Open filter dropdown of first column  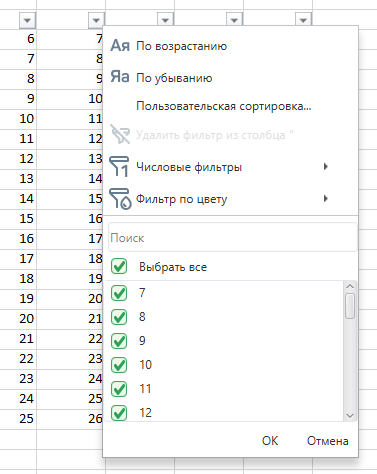pos(27,21)
